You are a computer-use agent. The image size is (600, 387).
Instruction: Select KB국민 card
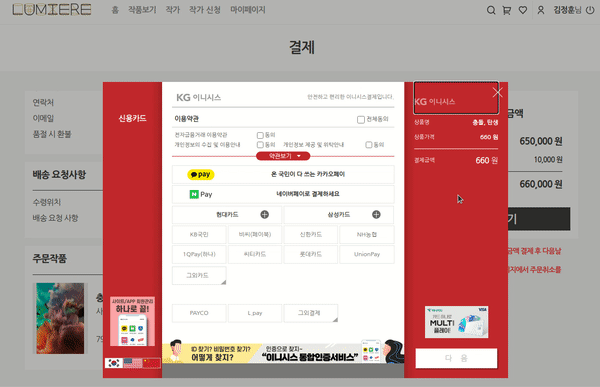(x=199, y=235)
